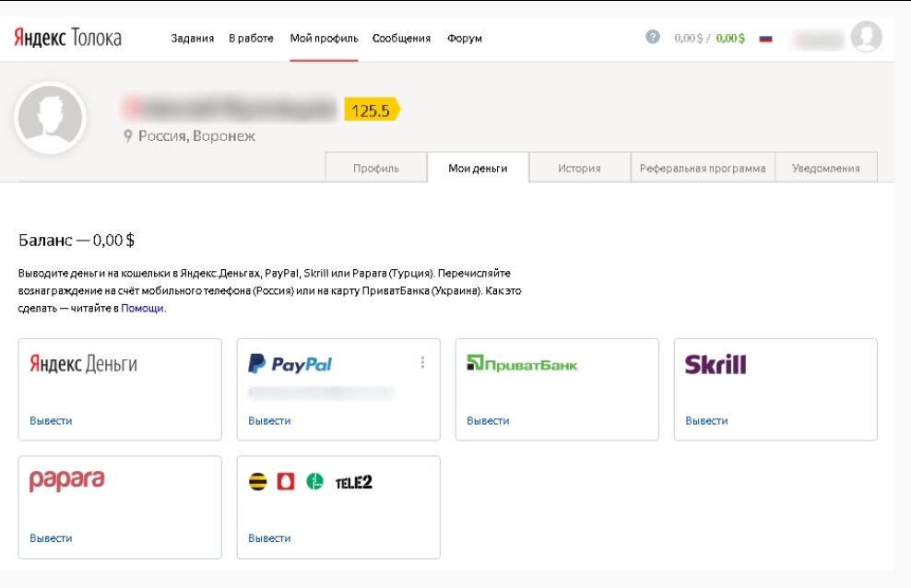The width and height of the screenshot is (911, 588).
Task: Open the Форум link
Action: (464, 39)
